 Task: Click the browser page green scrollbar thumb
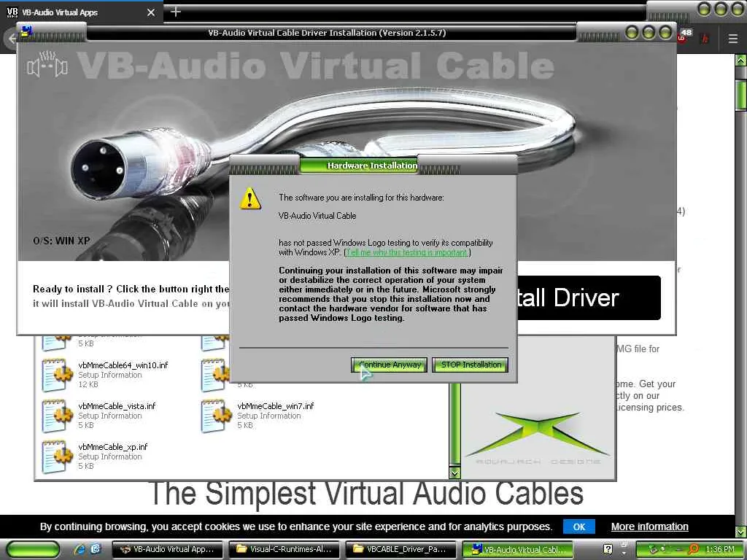(x=741, y=96)
